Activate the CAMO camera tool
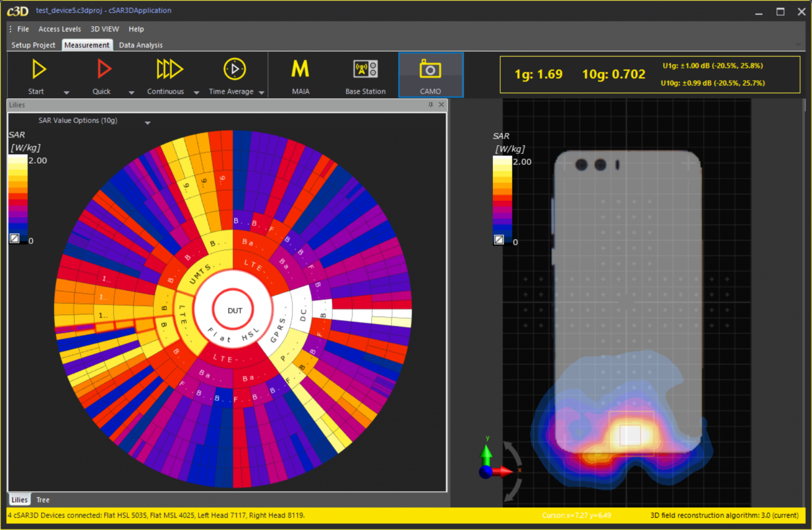The height and width of the screenshot is (530, 812). tap(430, 69)
